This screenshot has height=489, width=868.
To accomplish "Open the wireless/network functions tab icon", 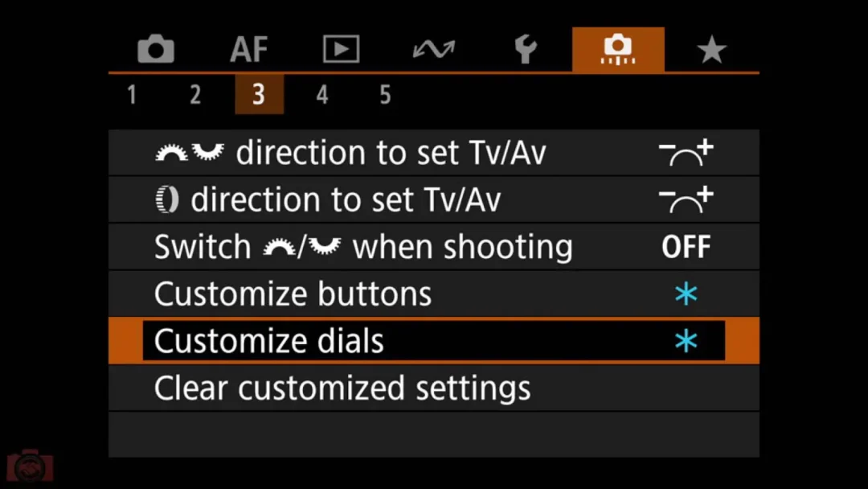I will click(x=434, y=49).
